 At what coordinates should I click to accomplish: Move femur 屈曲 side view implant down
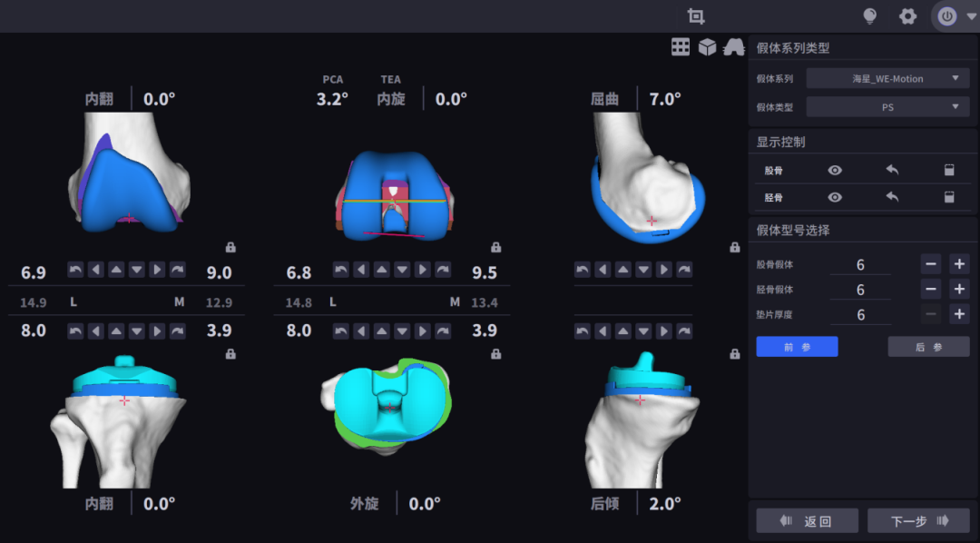[x=643, y=270]
